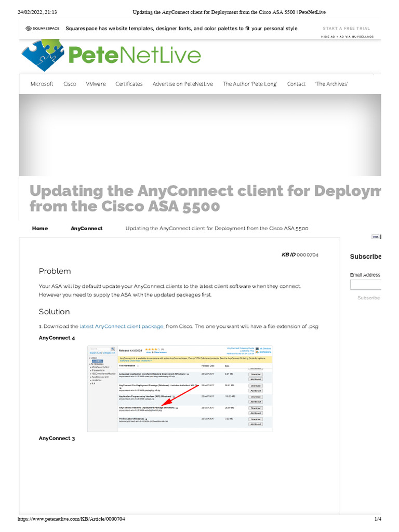
Task: Open the VMware menu
Action: [x=96, y=84]
